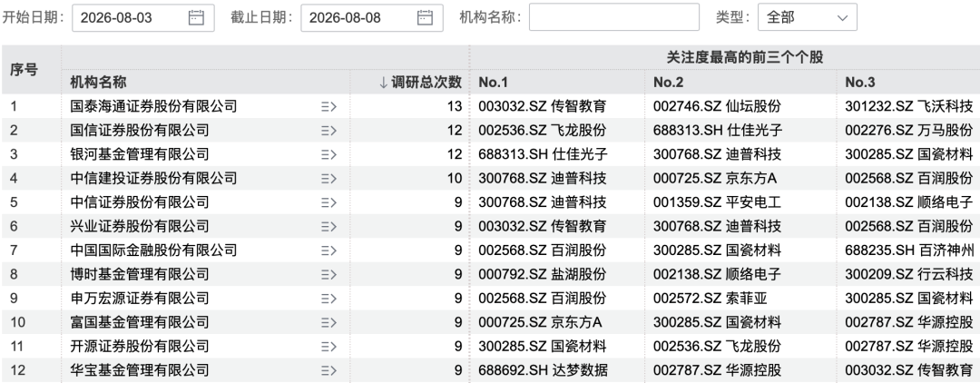Image resolution: width=980 pixels, height=383 pixels.
Task: Open details icon for 中信建投证券股份有限公司
Action: [328, 178]
